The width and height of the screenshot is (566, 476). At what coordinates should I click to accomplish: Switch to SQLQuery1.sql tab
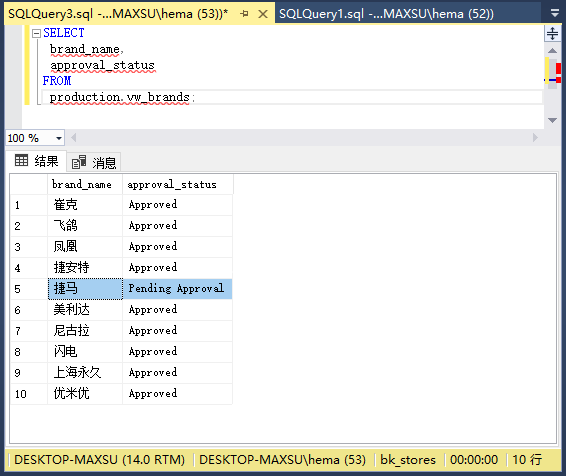pyautogui.click(x=386, y=14)
